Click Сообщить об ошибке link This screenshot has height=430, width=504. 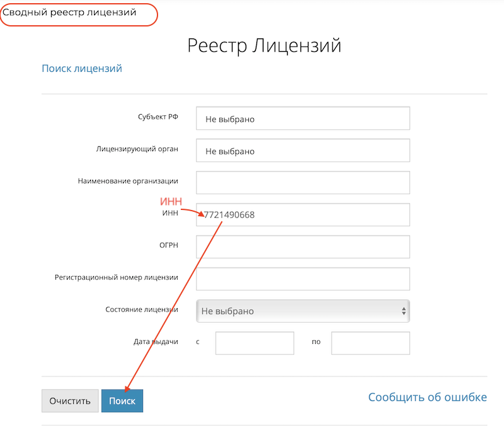(x=427, y=397)
